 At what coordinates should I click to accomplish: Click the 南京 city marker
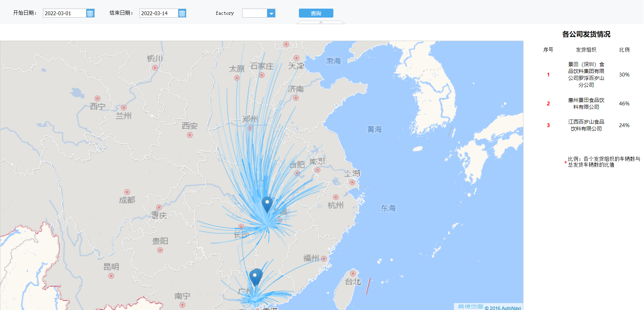(318, 170)
